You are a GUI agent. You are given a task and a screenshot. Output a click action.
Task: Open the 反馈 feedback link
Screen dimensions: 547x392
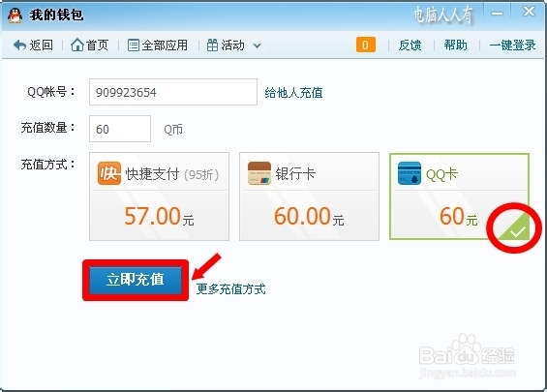(410, 45)
